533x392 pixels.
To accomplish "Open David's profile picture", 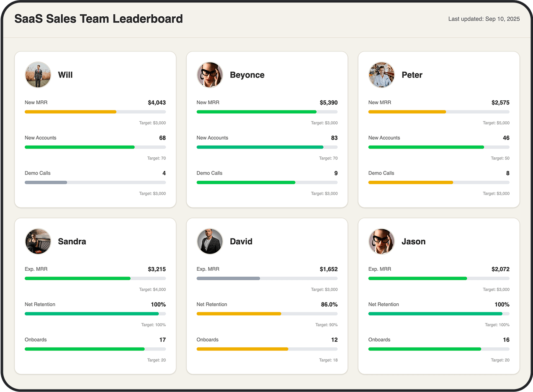I will (x=210, y=241).
